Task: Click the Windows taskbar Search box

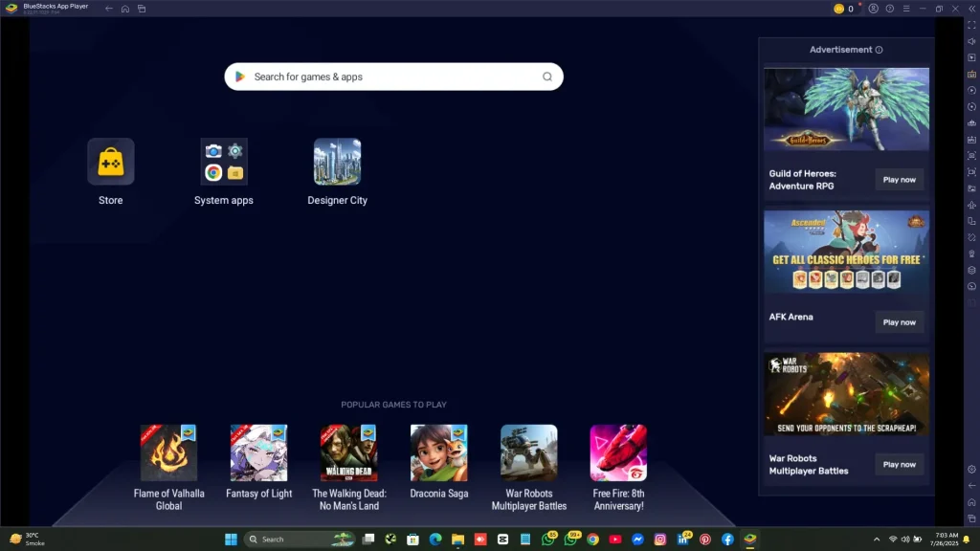Action: tap(300, 540)
